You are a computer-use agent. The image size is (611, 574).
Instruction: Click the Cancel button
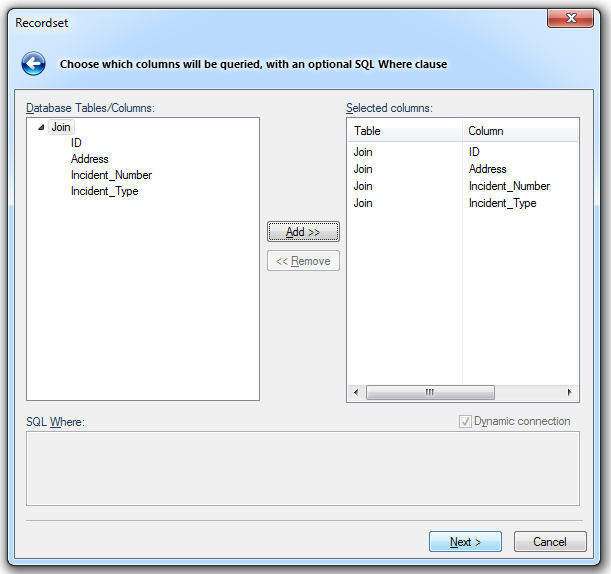(x=550, y=542)
